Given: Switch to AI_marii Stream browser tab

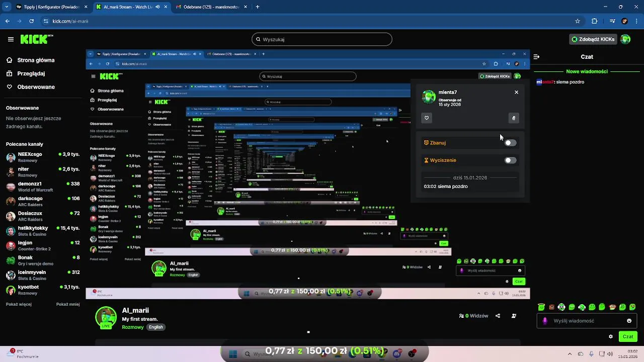Looking at the screenshot, I should click(131, 7).
